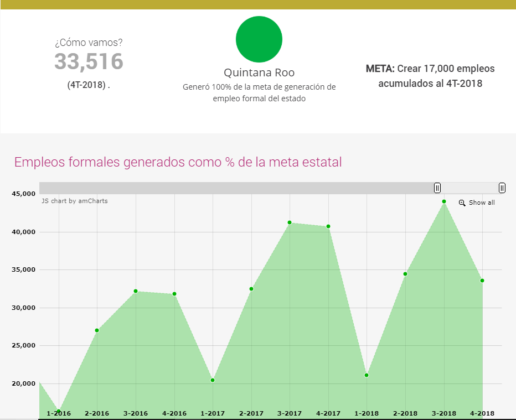The height and width of the screenshot is (420, 516).
Task: Click the 1-2017 data point marker
Action: pos(213,380)
